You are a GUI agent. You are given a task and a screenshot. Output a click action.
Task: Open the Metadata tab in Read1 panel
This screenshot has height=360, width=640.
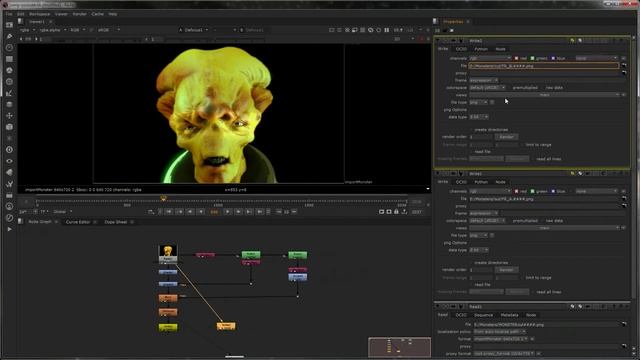click(x=509, y=315)
